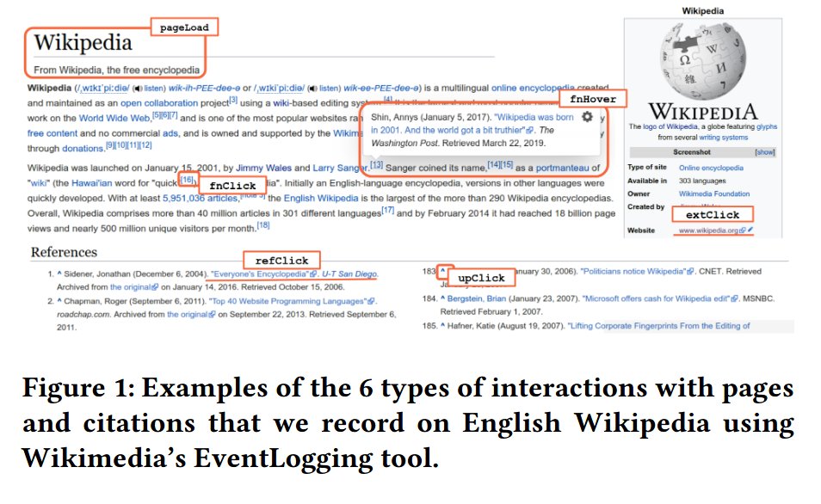Open 'Lifting Corporate Fingerprints From the Editing of'
This screenshot has height=504, width=821.
(x=658, y=325)
